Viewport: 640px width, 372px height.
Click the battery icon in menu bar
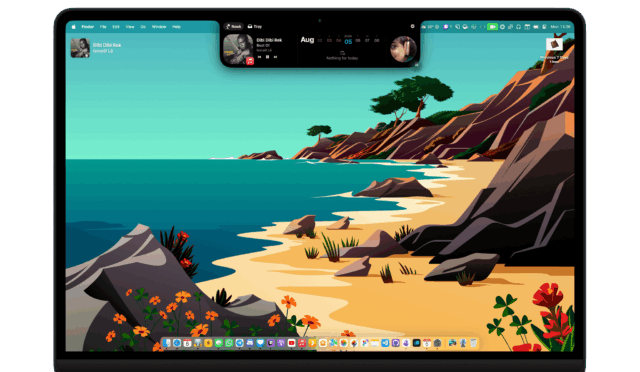point(536,27)
